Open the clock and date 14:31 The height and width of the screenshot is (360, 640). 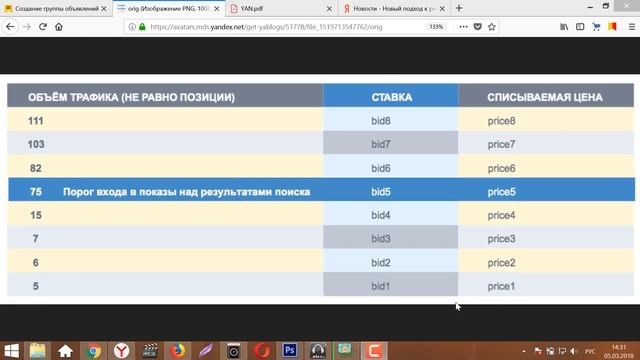tap(619, 351)
